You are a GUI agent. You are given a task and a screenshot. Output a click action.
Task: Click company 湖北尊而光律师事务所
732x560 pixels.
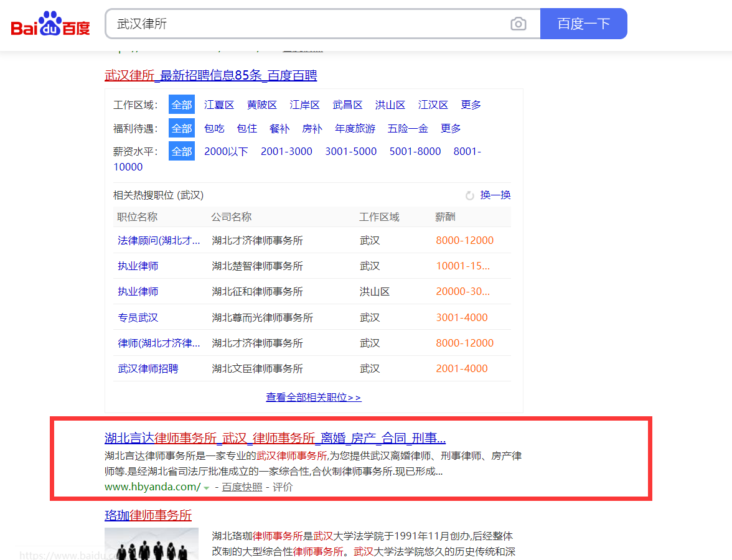click(263, 318)
